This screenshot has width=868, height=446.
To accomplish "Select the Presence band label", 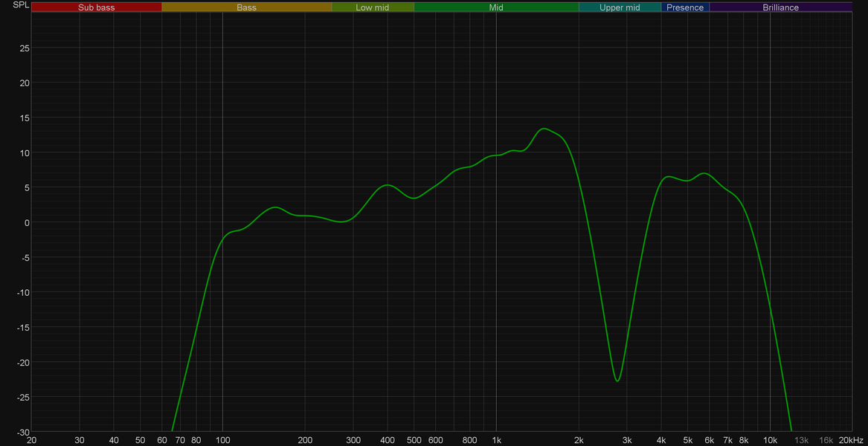I will tap(685, 7).
